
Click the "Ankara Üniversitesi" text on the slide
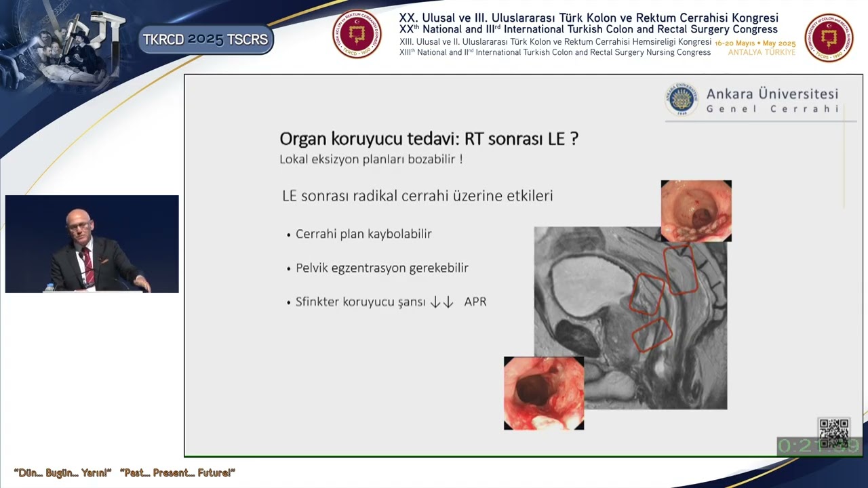(772, 94)
